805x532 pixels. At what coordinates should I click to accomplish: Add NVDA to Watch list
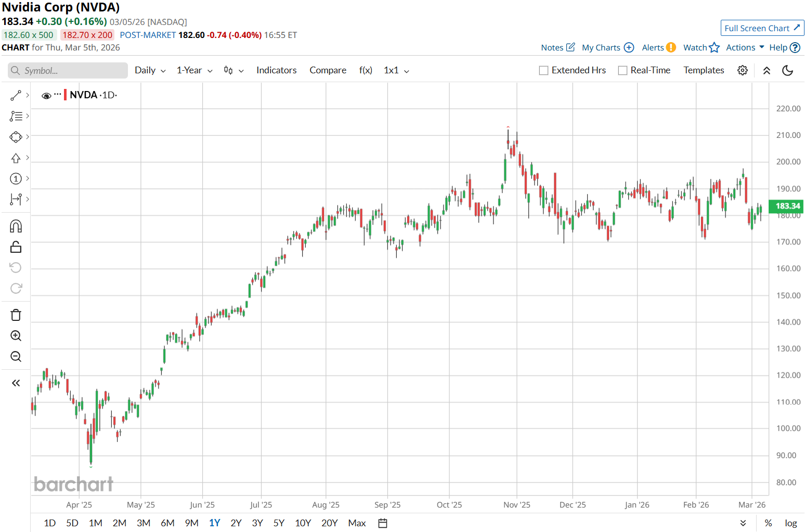(702, 47)
